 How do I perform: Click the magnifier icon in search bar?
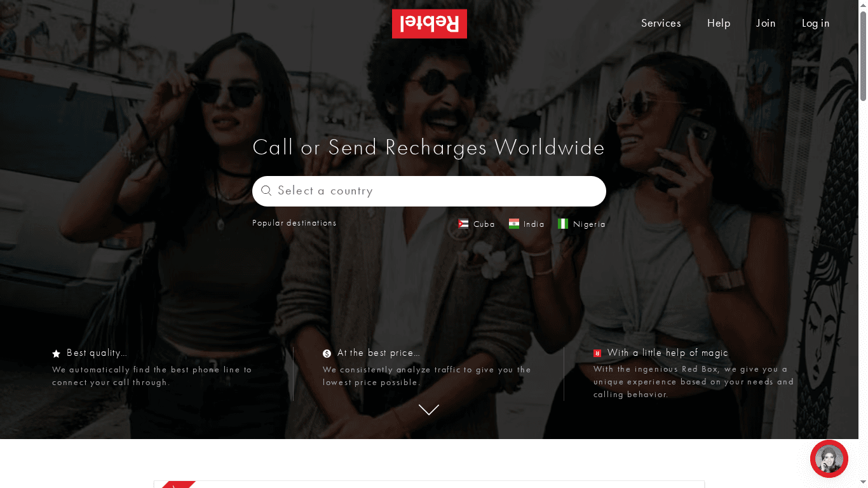point(266,191)
